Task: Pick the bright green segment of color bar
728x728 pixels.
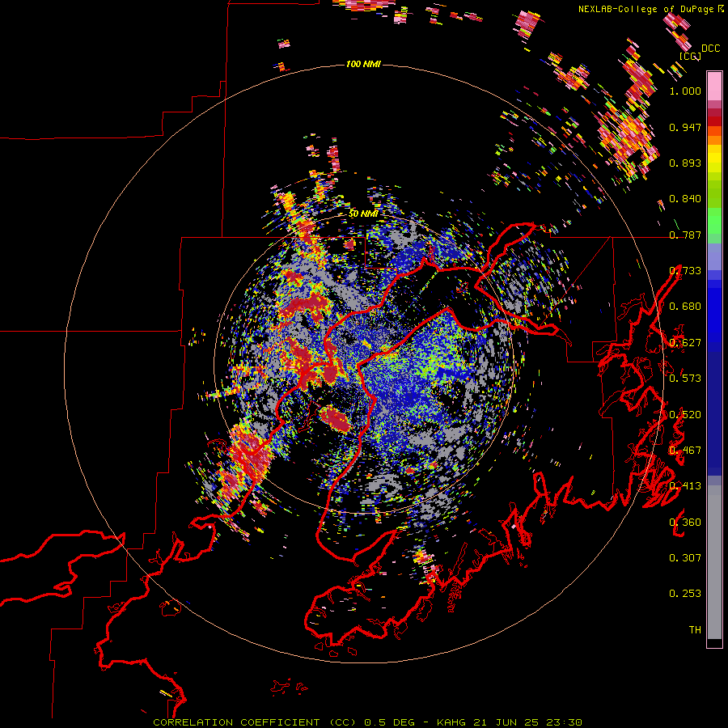Action: point(714,221)
